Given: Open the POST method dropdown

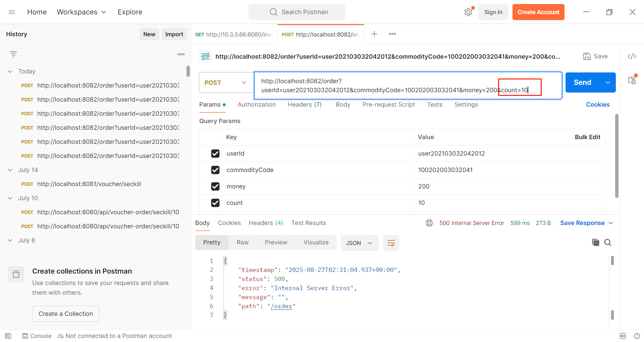Looking at the screenshot, I should [x=226, y=82].
